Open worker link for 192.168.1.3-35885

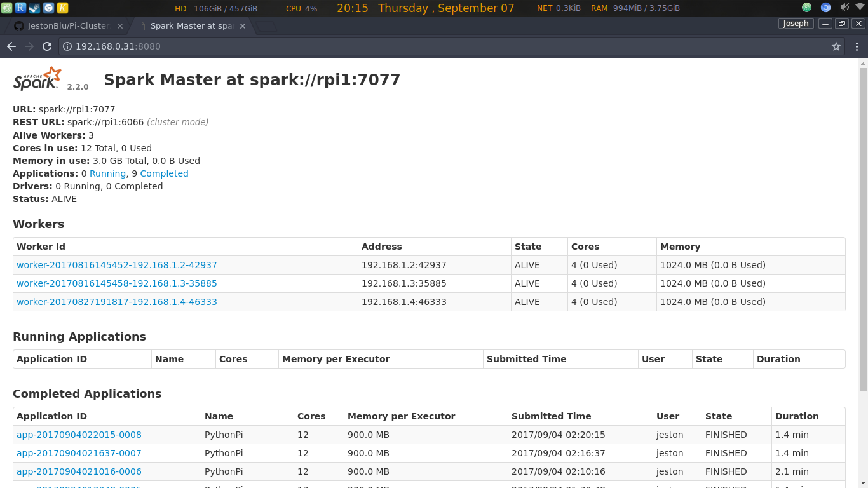pyautogui.click(x=117, y=283)
